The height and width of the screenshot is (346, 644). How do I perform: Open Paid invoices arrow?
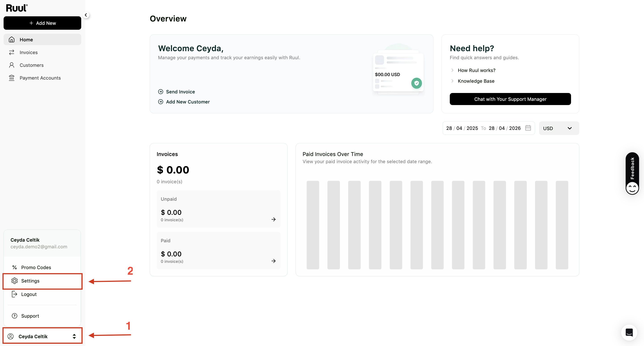click(x=273, y=261)
